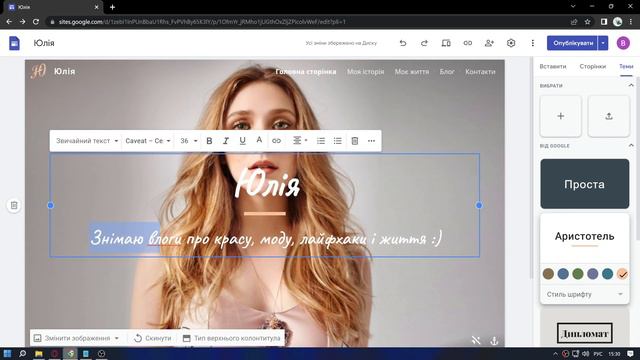Undo the last change

coord(403,43)
